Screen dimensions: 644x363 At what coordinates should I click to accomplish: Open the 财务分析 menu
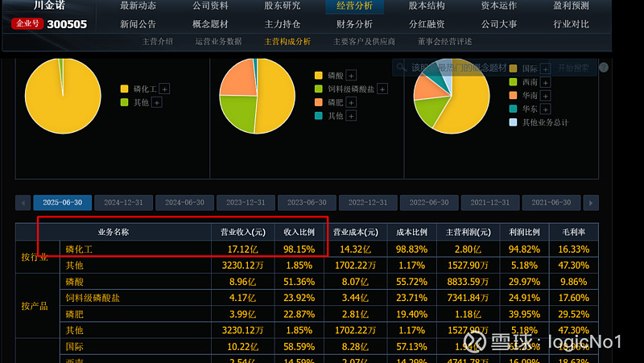pos(354,24)
